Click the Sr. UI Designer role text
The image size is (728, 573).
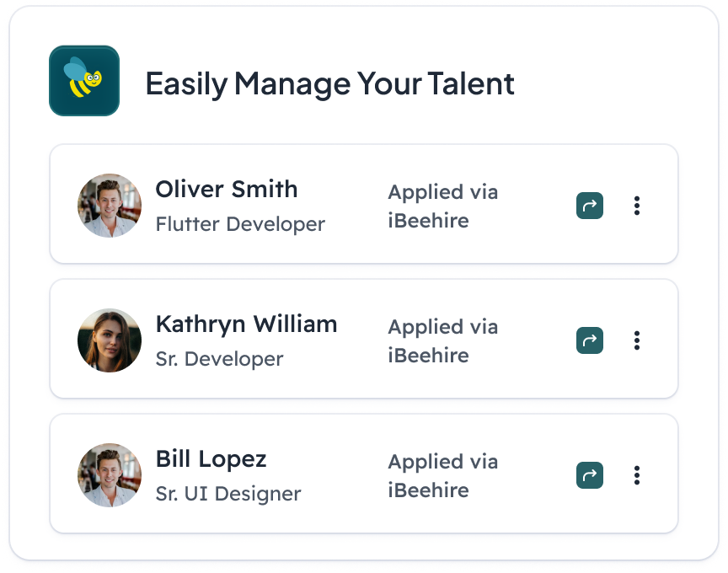click(x=228, y=494)
